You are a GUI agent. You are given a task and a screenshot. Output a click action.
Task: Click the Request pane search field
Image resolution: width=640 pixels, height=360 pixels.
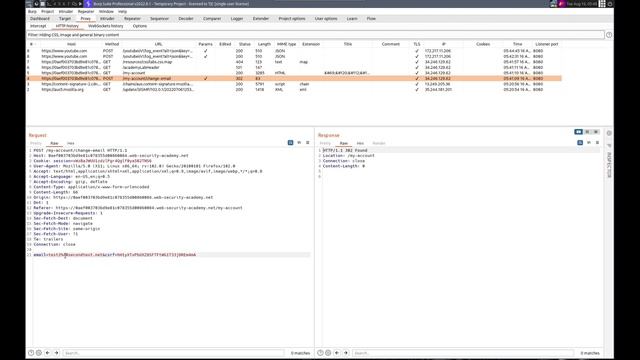(173, 353)
